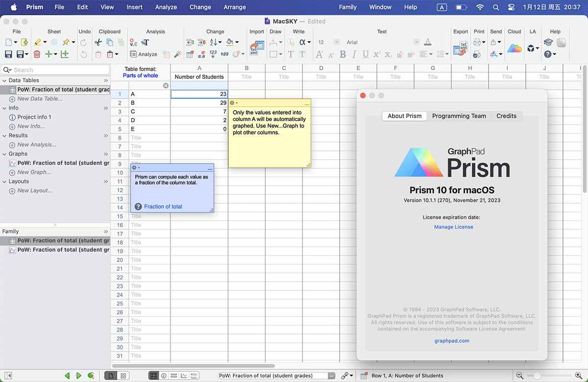Click the navigator Search field
This screenshot has width=588, height=382.
coord(55,70)
